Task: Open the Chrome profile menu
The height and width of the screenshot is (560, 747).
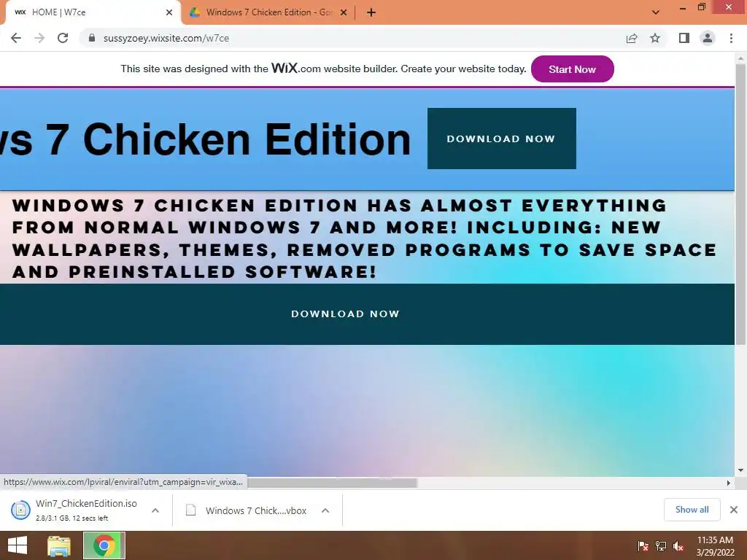Action: (708, 38)
